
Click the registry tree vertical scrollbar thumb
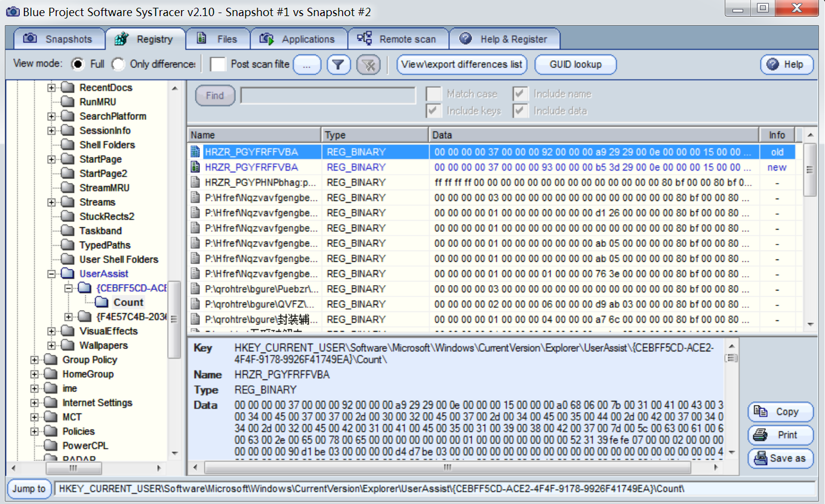(174, 319)
